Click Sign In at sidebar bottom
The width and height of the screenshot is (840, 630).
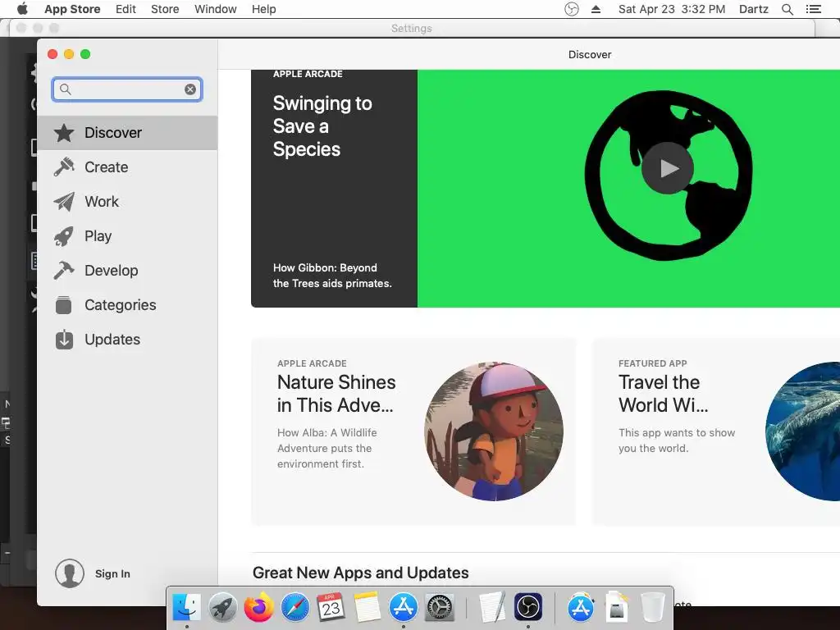tap(112, 573)
